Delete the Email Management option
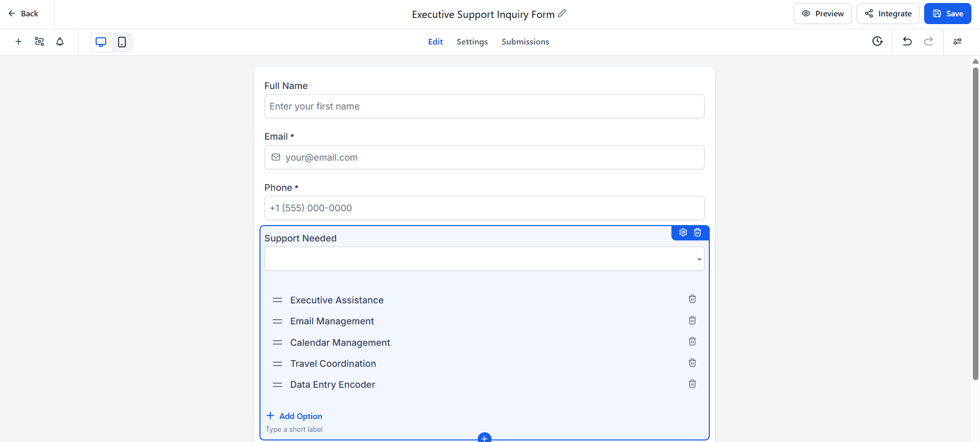 pyautogui.click(x=692, y=320)
